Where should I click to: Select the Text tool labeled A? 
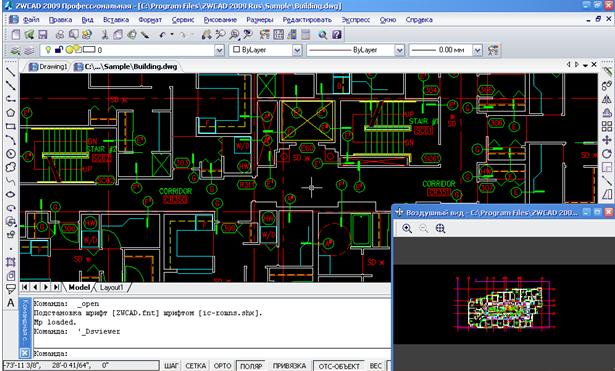11,303
